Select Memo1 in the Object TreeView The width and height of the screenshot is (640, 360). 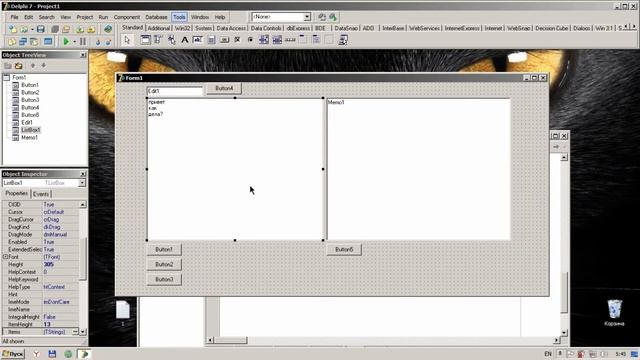pyautogui.click(x=29, y=138)
